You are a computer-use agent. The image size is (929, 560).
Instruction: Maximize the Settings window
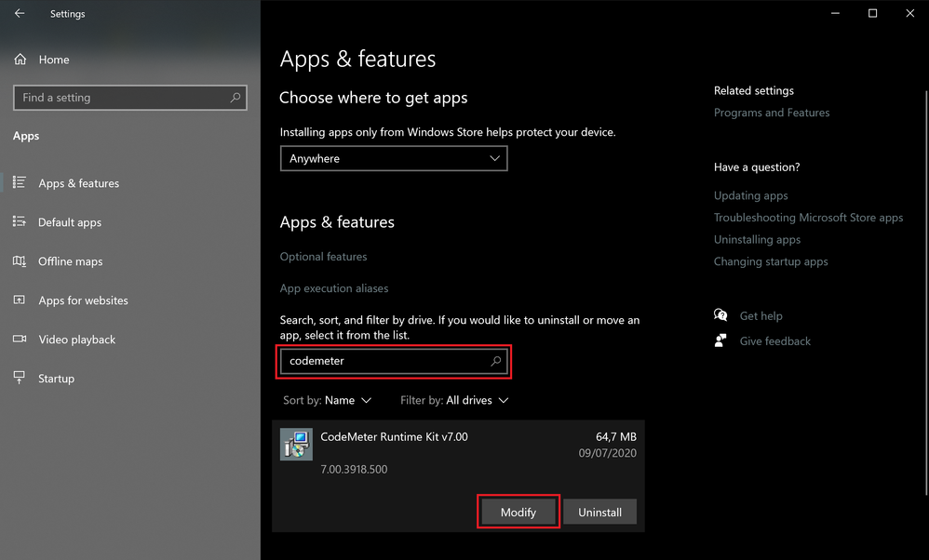(873, 13)
